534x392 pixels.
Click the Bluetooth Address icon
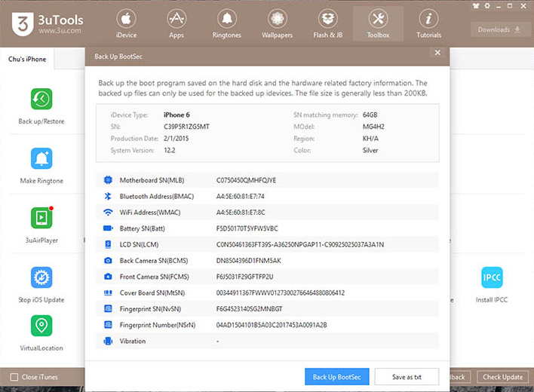(x=108, y=196)
